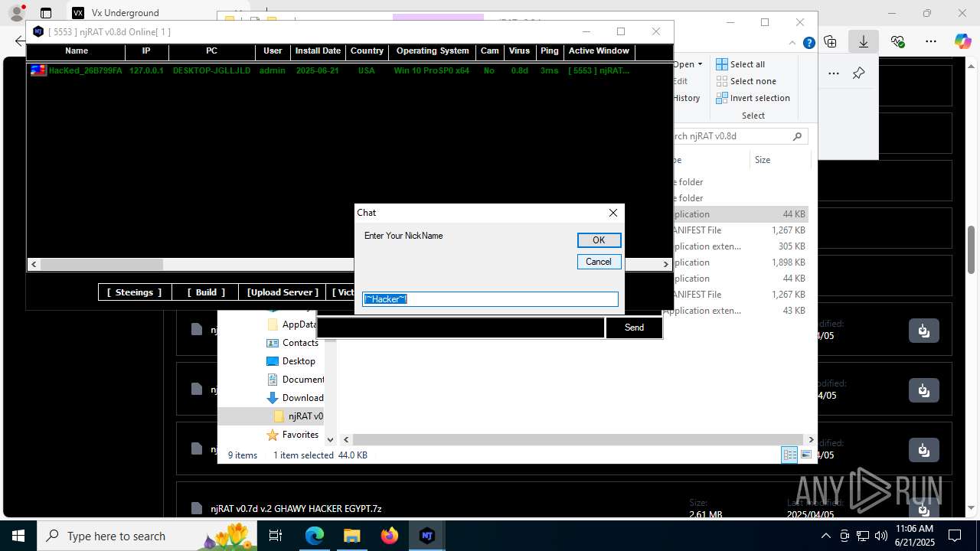Click the browser back arrow
Viewport: 980px width, 551px height.
click(20, 41)
